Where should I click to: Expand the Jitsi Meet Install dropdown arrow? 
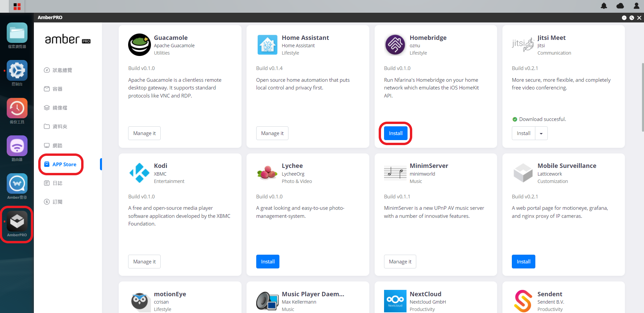[x=541, y=133]
